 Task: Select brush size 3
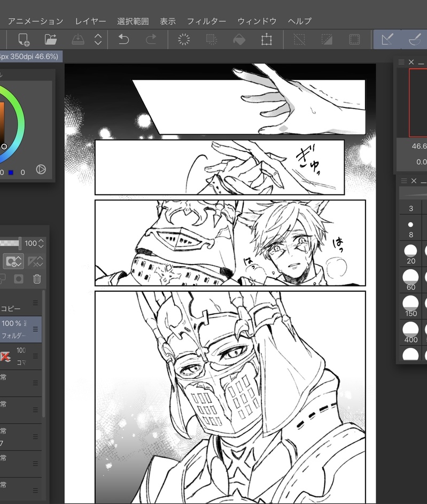point(411,208)
